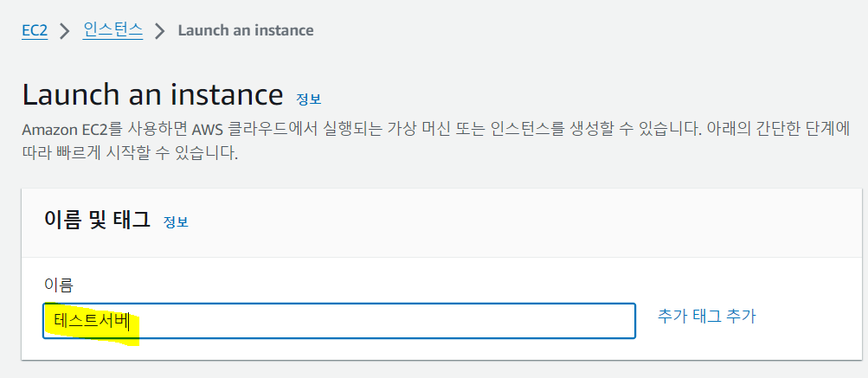Click the '따라 빠르게 시작할 수 있습니다' text
Image resolution: width=868 pixels, height=378 pixels.
click(x=130, y=155)
